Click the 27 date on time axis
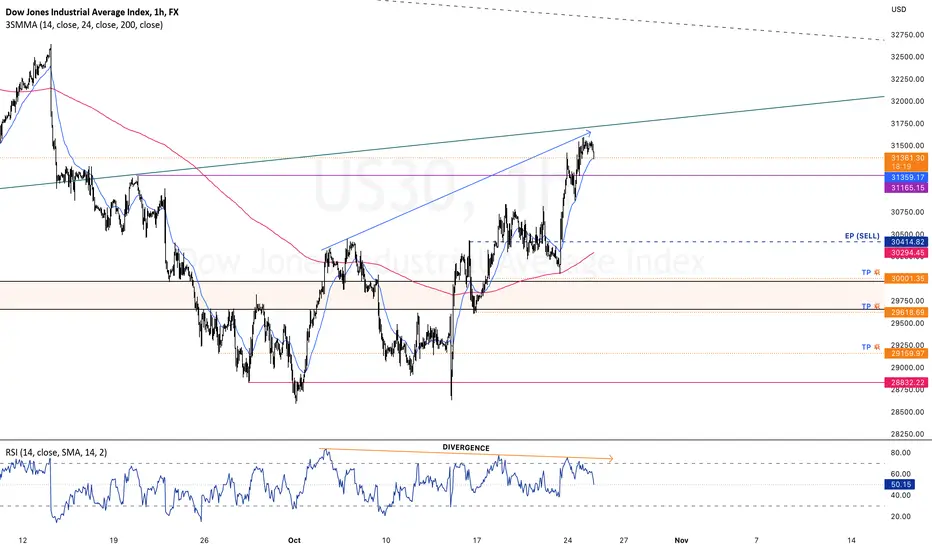The width and height of the screenshot is (932, 550). pyautogui.click(x=624, y=540)
